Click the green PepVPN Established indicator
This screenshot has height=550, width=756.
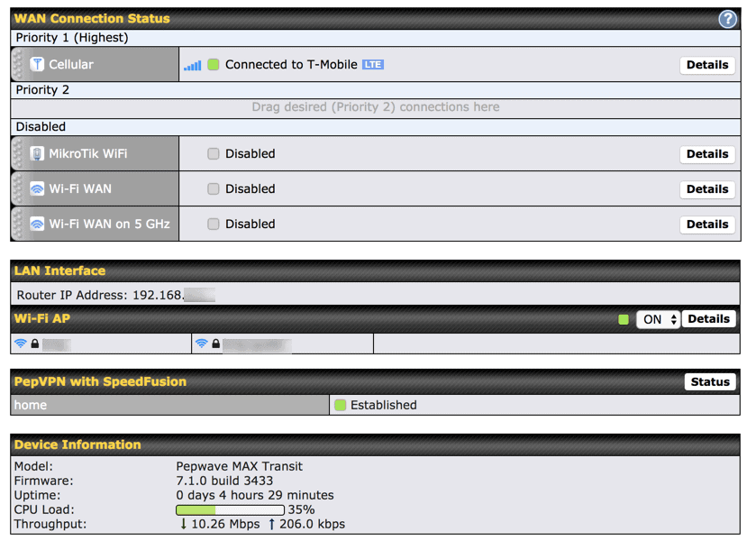(340, 405)
